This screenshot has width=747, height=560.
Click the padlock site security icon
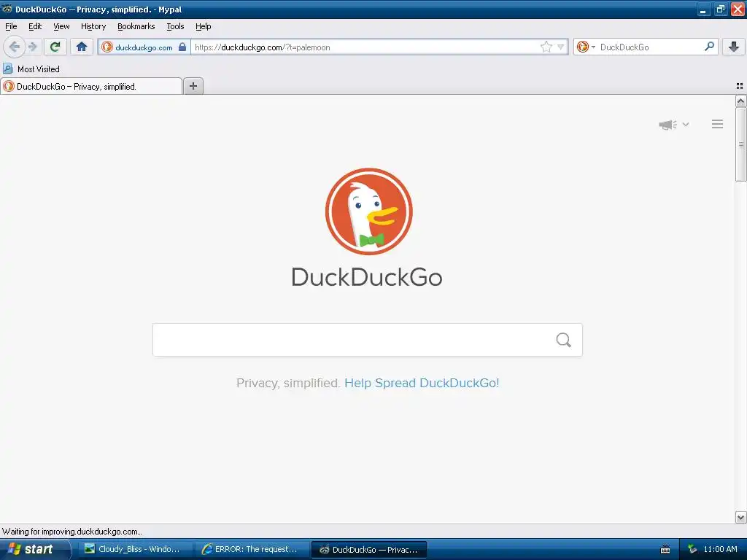182,47
